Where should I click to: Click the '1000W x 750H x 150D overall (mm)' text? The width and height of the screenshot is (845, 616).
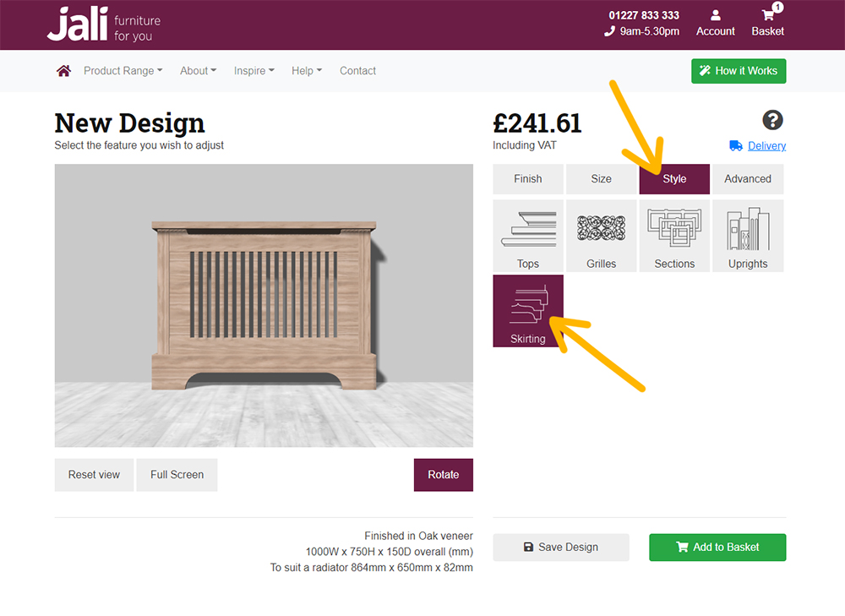389,552
